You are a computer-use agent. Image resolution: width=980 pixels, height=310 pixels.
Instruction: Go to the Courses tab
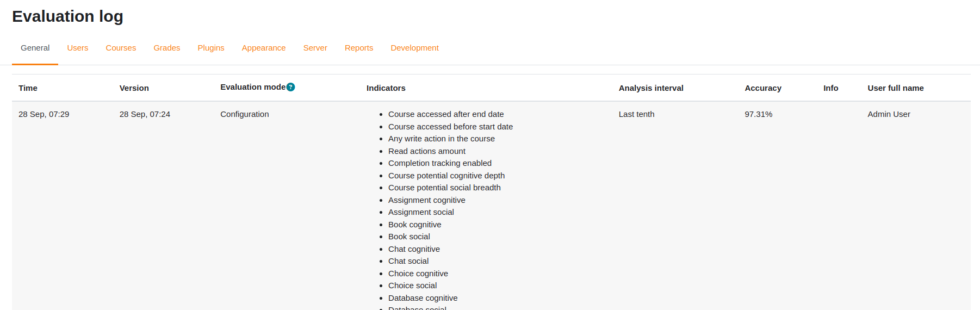(121, 48)
